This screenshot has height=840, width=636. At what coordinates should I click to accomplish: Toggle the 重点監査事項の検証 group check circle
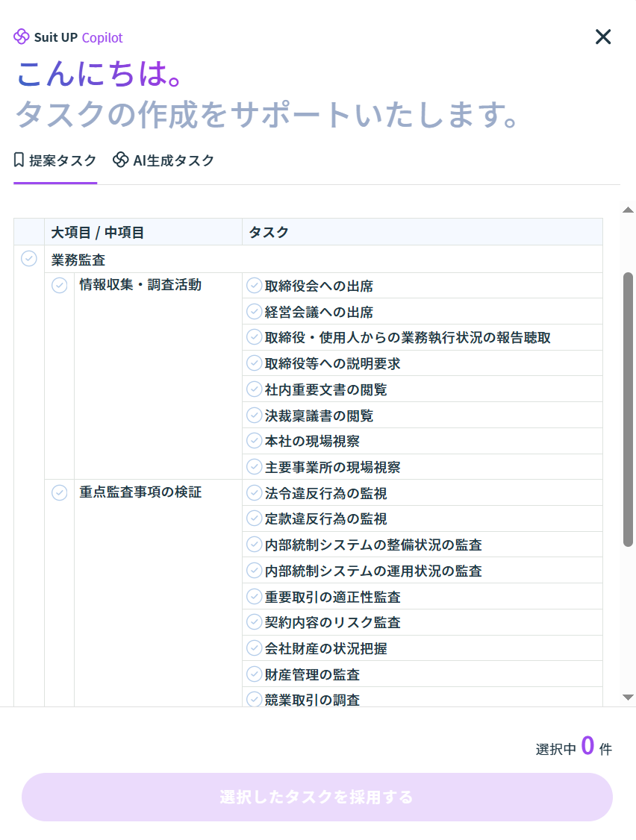coord(59,493)
